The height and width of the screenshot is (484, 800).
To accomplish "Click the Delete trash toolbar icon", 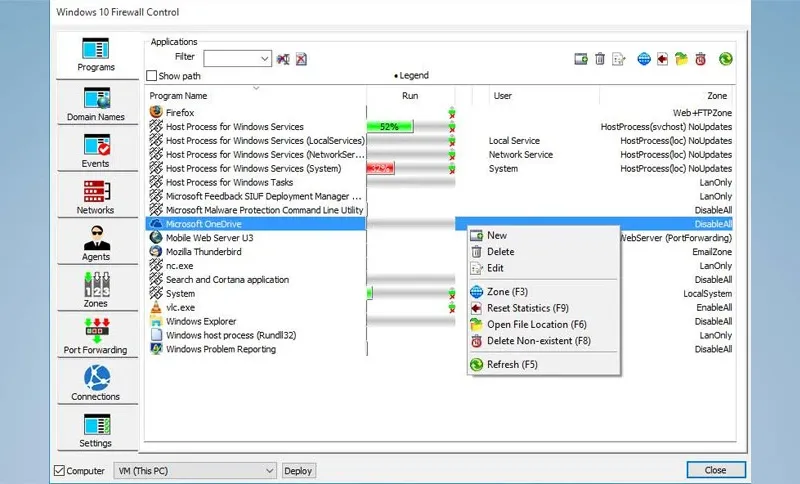I will coord(600,59).
